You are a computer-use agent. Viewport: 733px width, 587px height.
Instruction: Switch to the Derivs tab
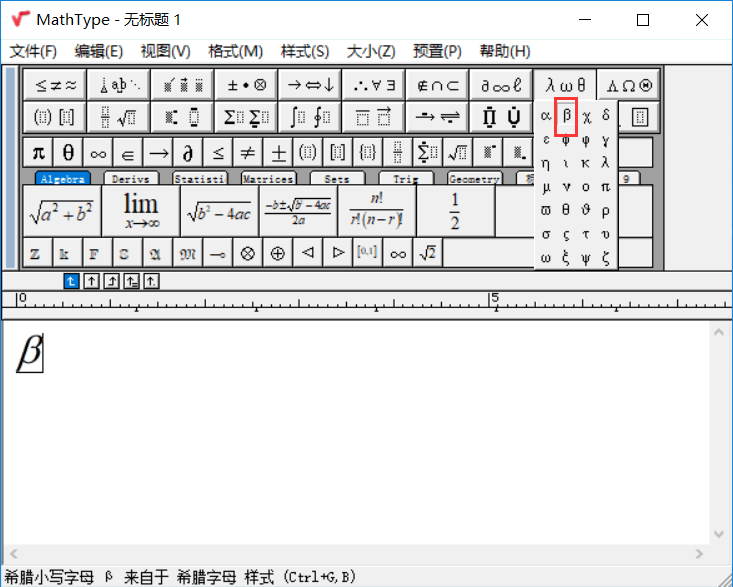click(130, 179)
